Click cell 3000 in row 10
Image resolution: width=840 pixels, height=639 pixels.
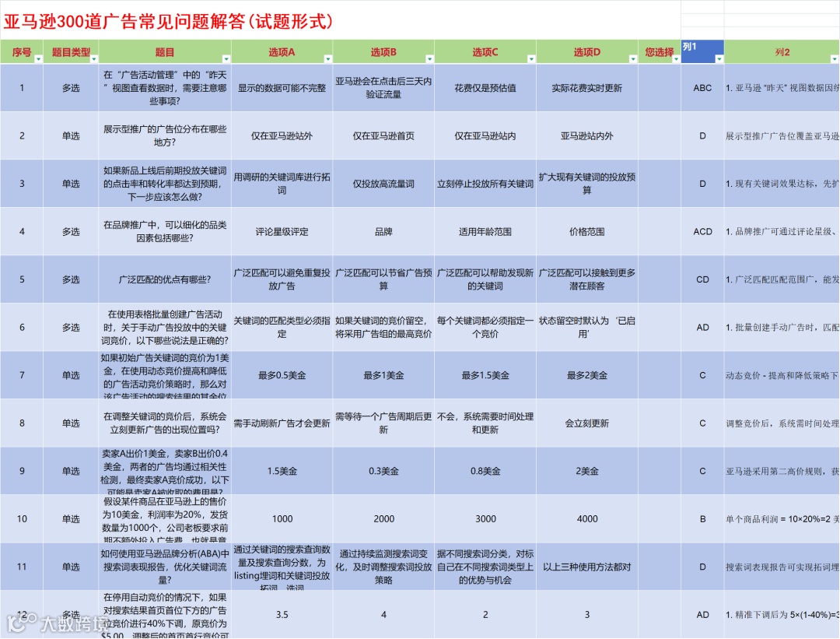tap(485, 518)
